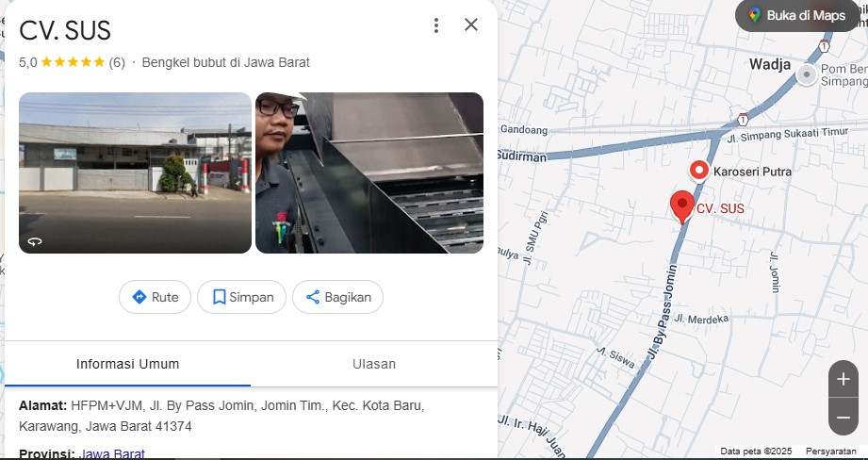The image size is (868, 460).
Task: Click the Wadja gray location marker
Action: (807, 74)
